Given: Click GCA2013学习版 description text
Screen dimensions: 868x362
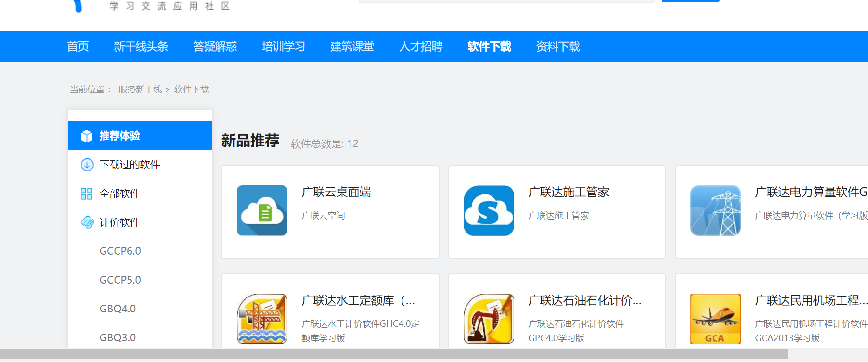Looking at the screenshot, I should point(788,338).
